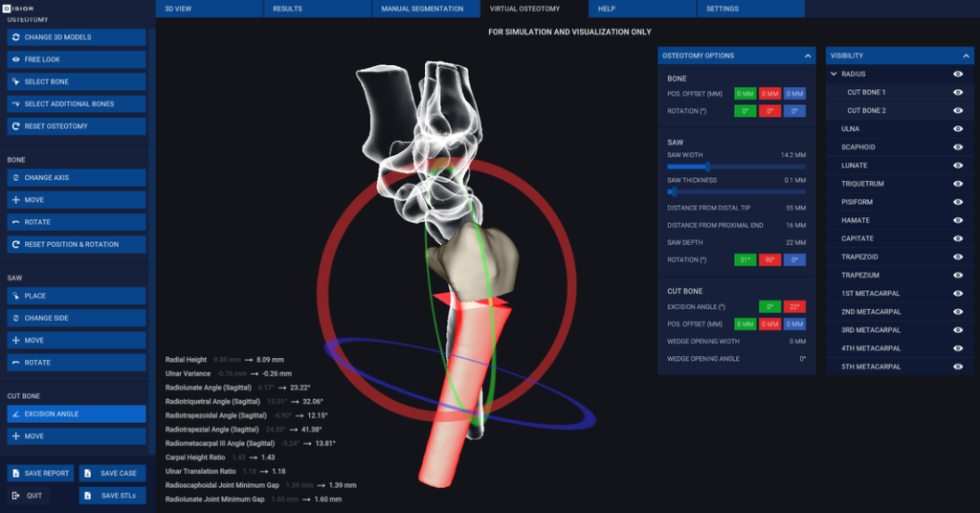Click the Reset Position & Rotation icon
Image resolution: width=980 pixels, height=513 pixels.
click(x=15, y=244)
